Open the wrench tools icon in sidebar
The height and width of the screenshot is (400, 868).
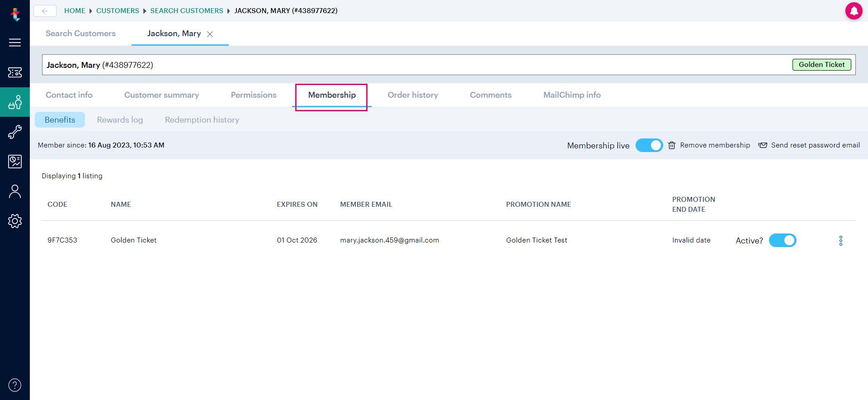[x=15, y=132]
